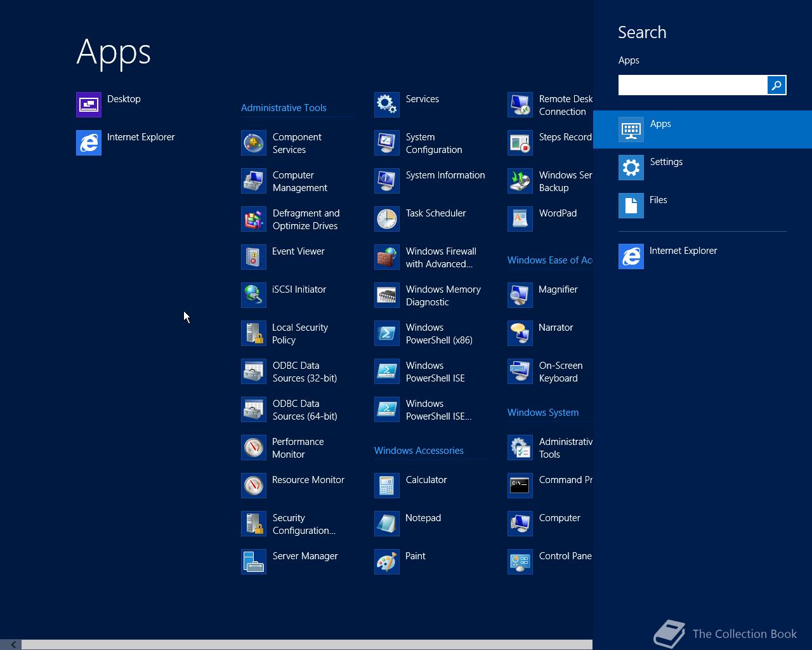This screenshot has height=650, width=812.
Task: Select Files search scope
Action: pyautogui.click(x=702, y=206)
